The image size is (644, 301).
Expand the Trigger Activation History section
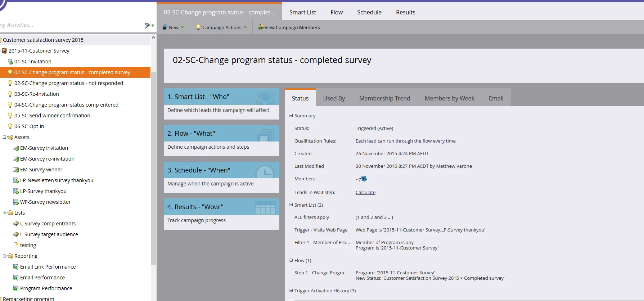coord(291,291)
